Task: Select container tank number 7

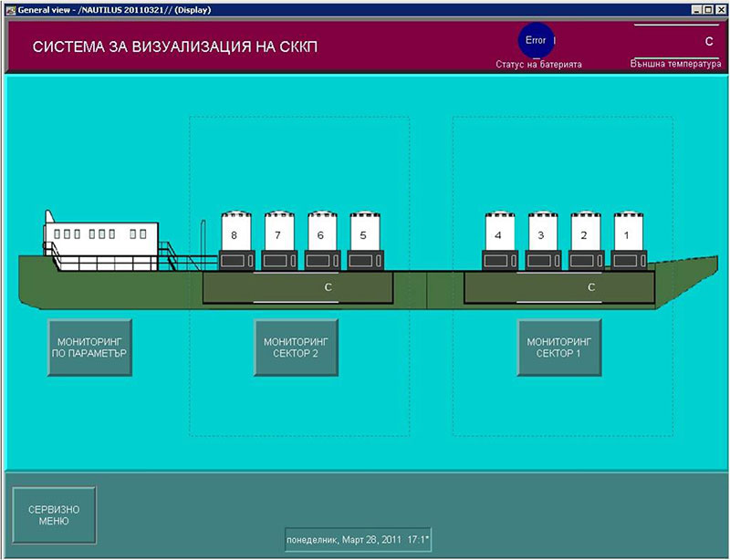Action: [277, 234]
